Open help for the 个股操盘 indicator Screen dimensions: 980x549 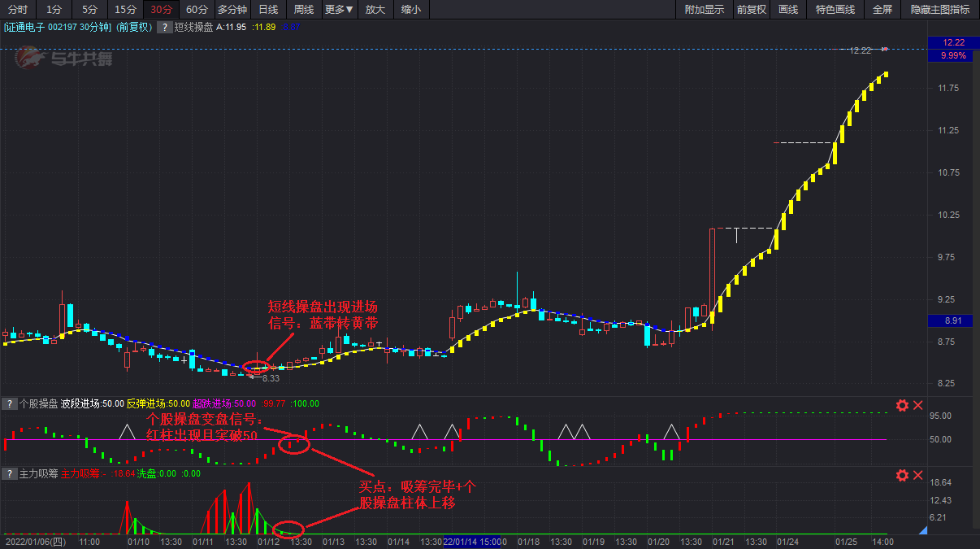[10, 403]
